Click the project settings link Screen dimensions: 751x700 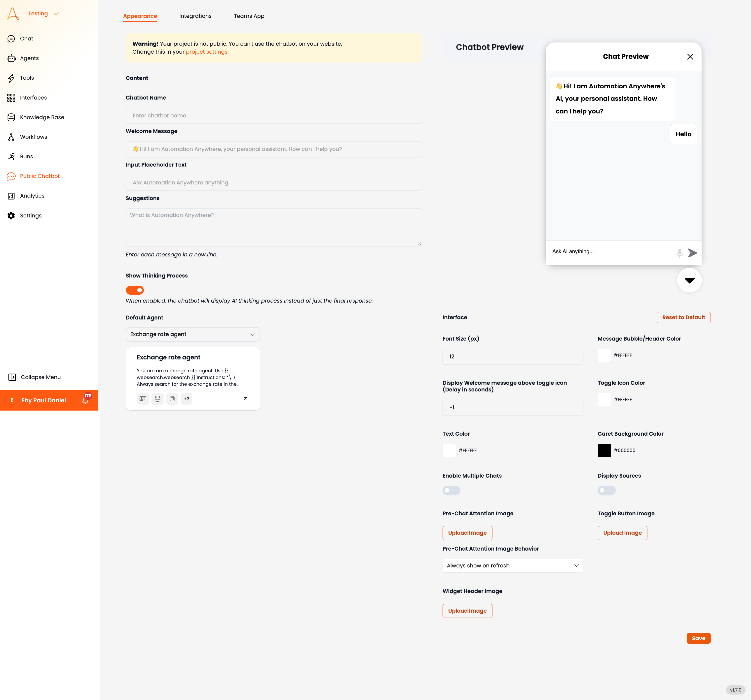207,52
